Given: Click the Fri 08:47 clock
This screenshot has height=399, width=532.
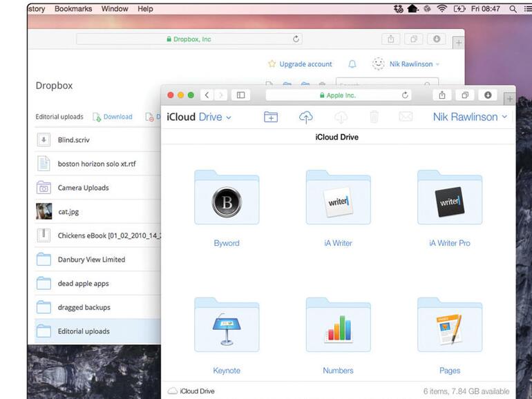Looking at the screenshot, I should pos(485,9).
